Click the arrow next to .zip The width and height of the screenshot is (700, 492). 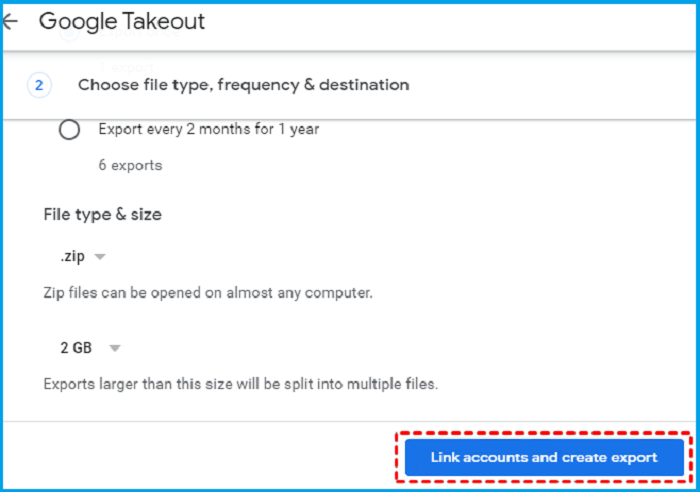click(100, 257)
